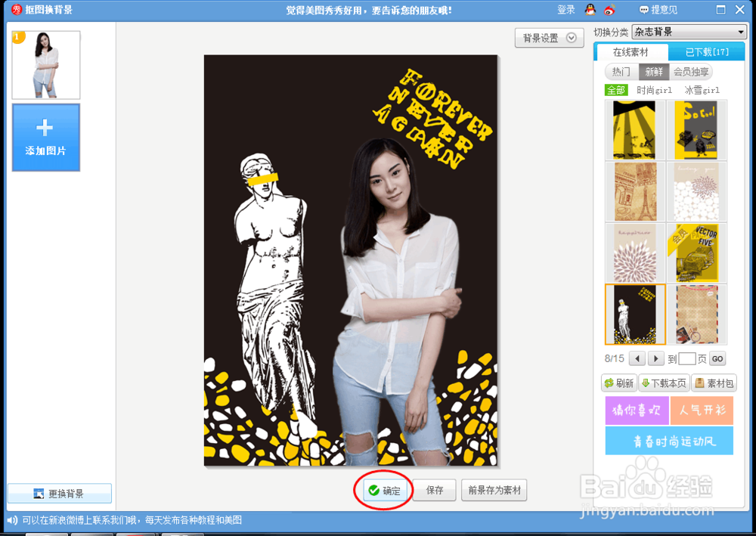Click 美图秀秀 logo icon in title bar
The height and width of the screenshot is (536, 756).
(x=17, y=10)
